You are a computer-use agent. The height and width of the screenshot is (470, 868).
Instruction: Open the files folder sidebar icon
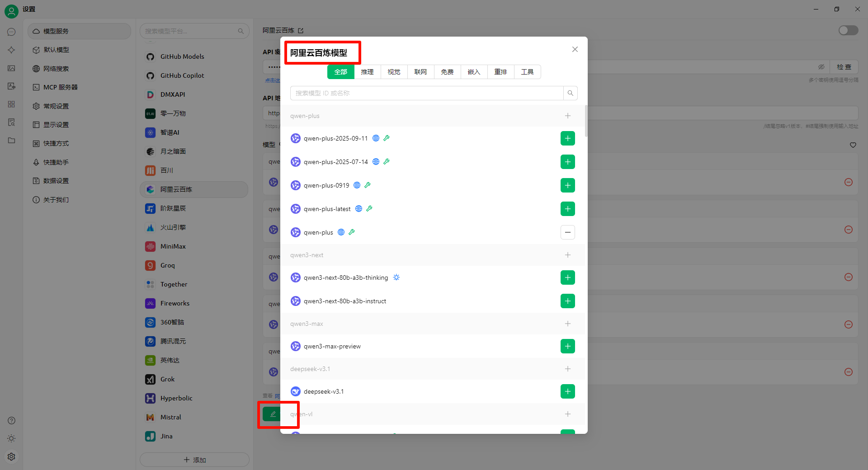11,140
